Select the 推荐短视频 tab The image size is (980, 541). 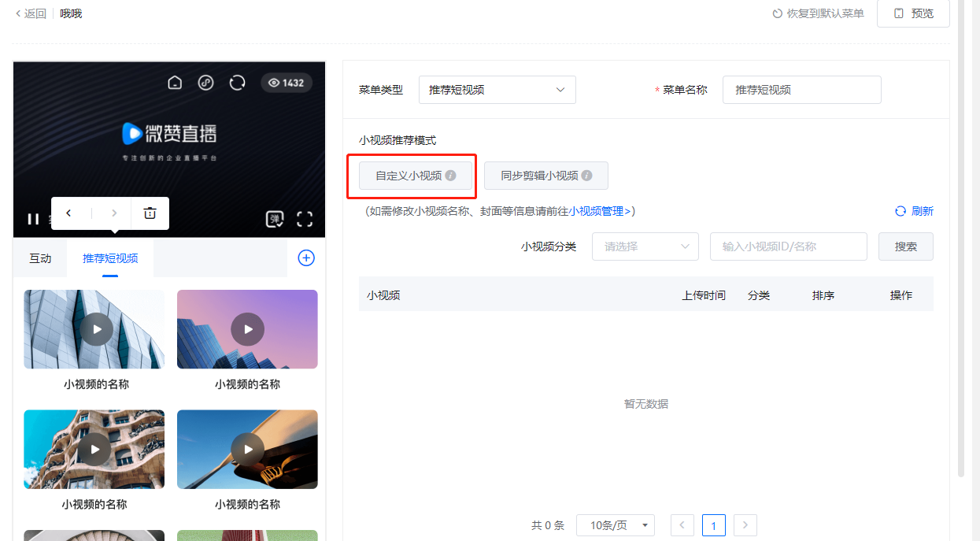110,258
